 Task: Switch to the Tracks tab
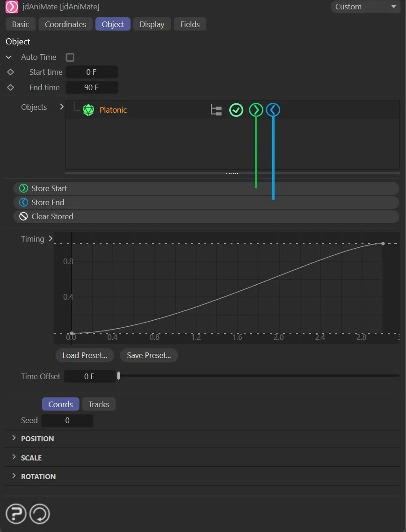[98, 404]
